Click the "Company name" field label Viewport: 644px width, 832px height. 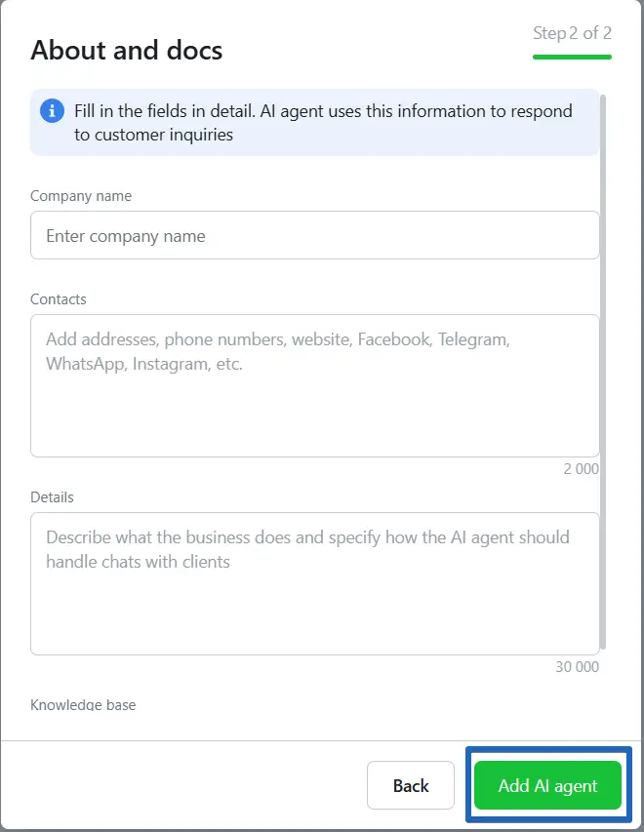point(81,196)
